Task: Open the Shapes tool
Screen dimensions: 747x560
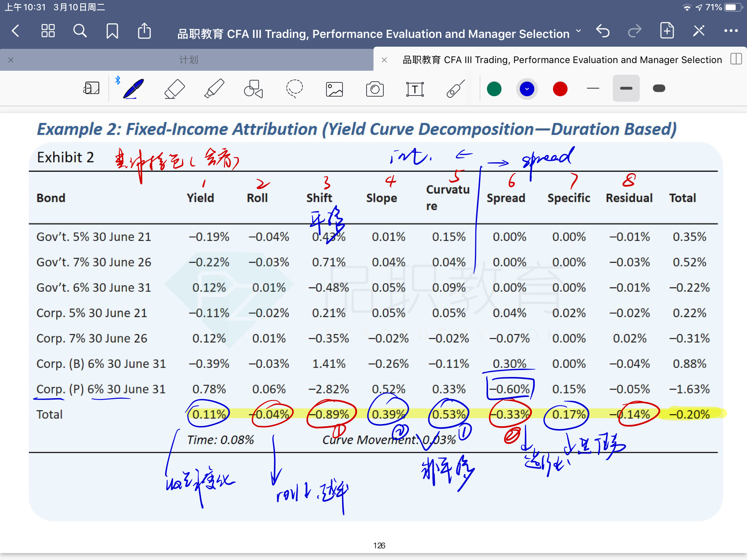Action: (253, 89)
